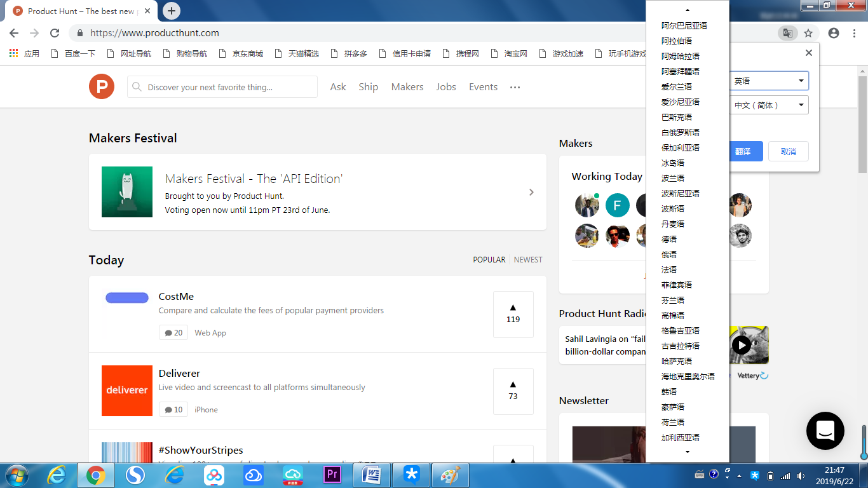Screen dimensions: 868x488
Task: Expand the more options ellipsis in navigation
Action: pyautogui.click(x=515, y=87)
